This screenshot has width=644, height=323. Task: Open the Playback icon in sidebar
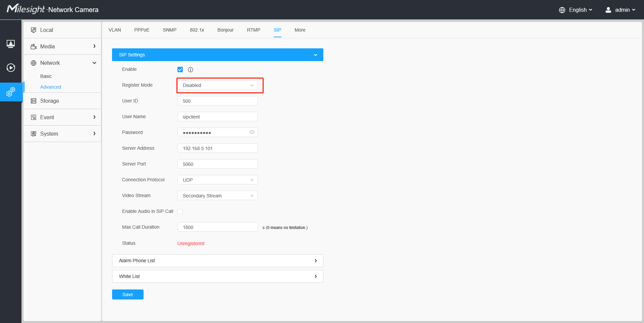coord(11,68)
